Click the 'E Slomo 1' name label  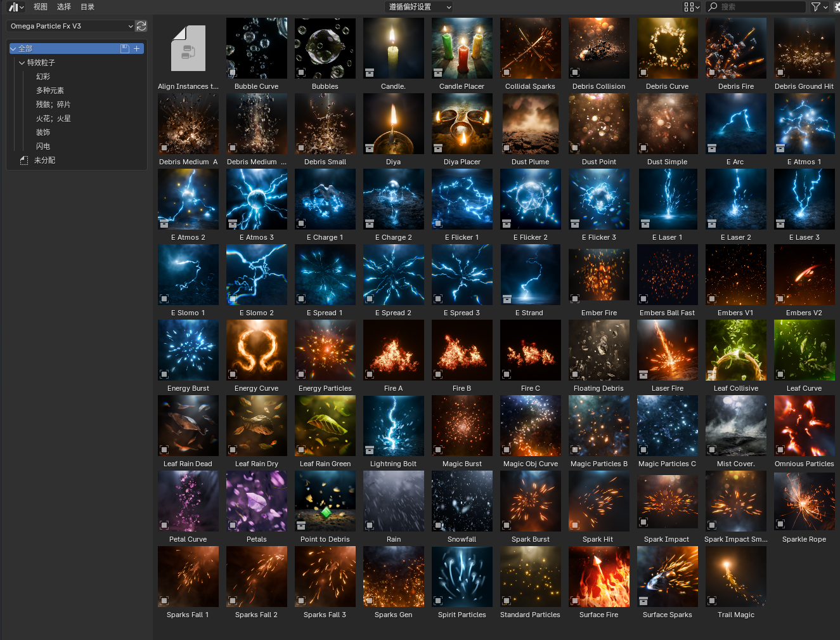point(188,313)
